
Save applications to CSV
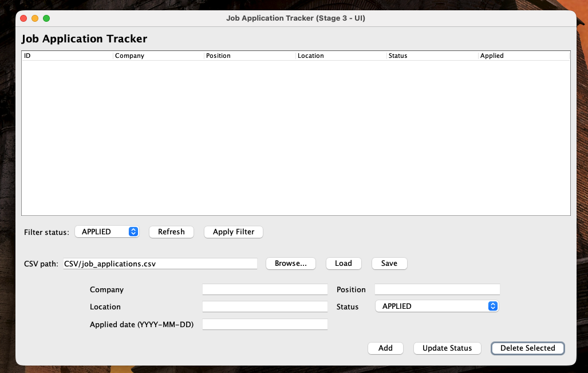point(389,264)
